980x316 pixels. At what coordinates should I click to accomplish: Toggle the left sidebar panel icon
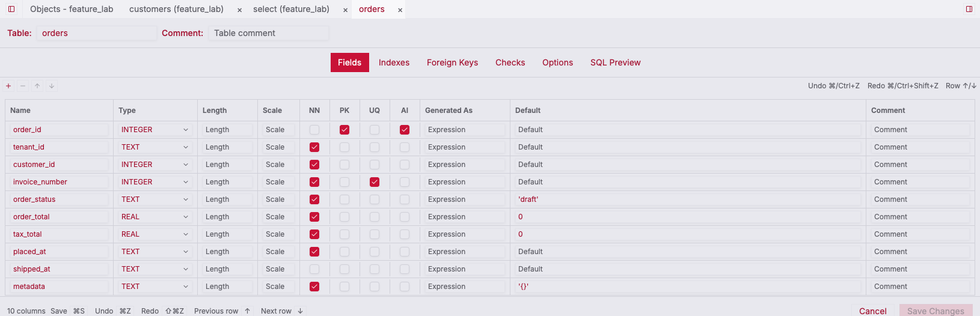(x=11, y=9)
